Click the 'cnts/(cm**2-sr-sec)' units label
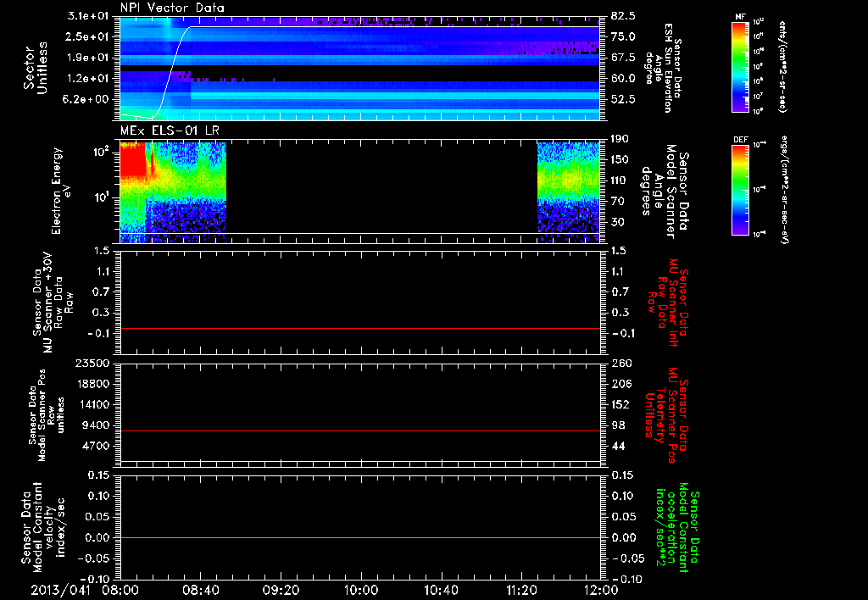The height and width of the screenshot is (600, 868). pyautogui.click(x=782, y=66)
